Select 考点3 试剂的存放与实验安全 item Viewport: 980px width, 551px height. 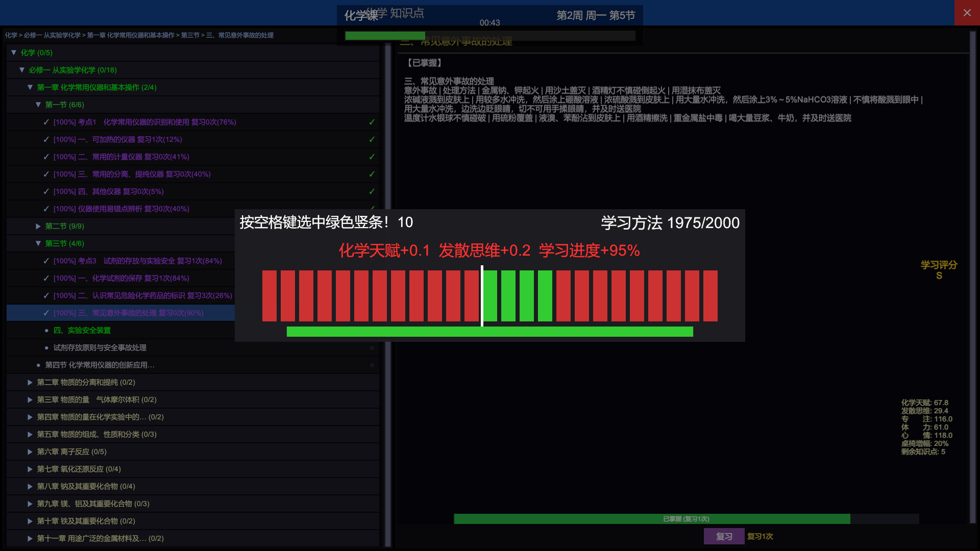(x=121, y=261)
